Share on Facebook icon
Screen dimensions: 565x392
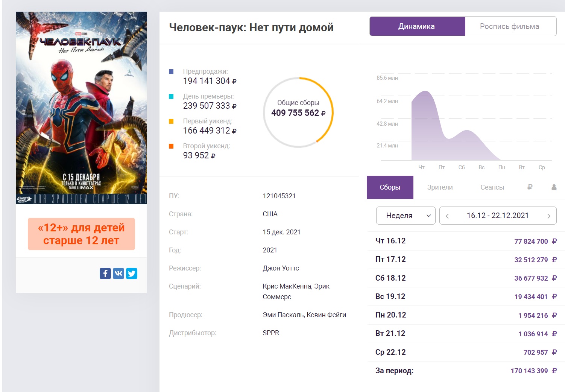coord(105,273)
